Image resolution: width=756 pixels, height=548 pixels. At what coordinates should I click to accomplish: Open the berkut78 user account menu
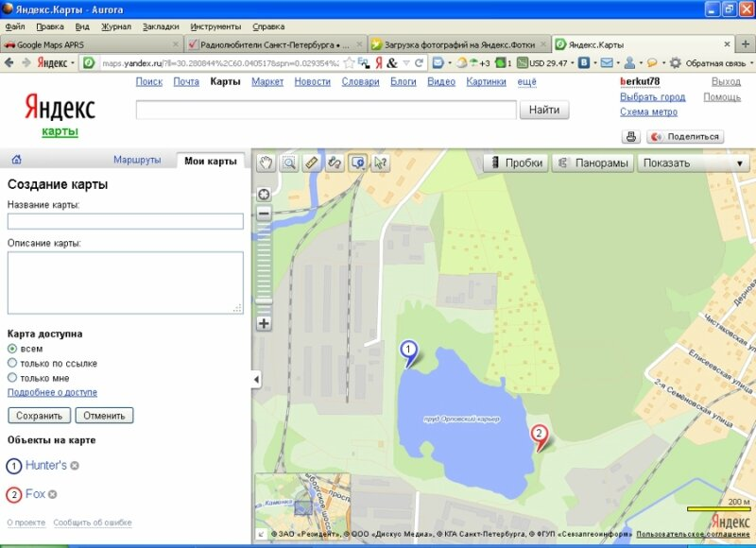click(640, 81)
